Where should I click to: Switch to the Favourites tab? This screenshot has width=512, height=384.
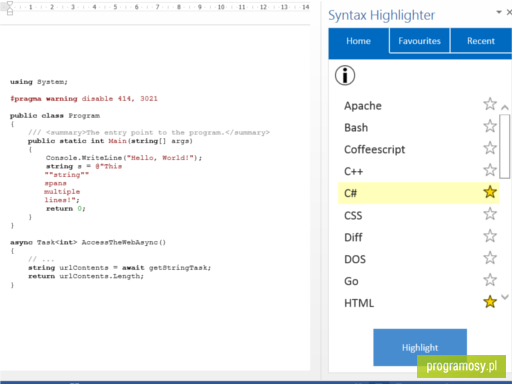click(x=419, y=41)
